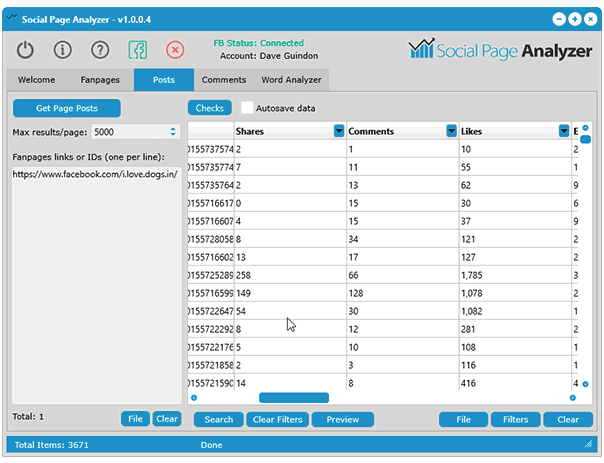Click the Shares cell showing 149
This screenshot has height=463, width=604.
[290, 294]
